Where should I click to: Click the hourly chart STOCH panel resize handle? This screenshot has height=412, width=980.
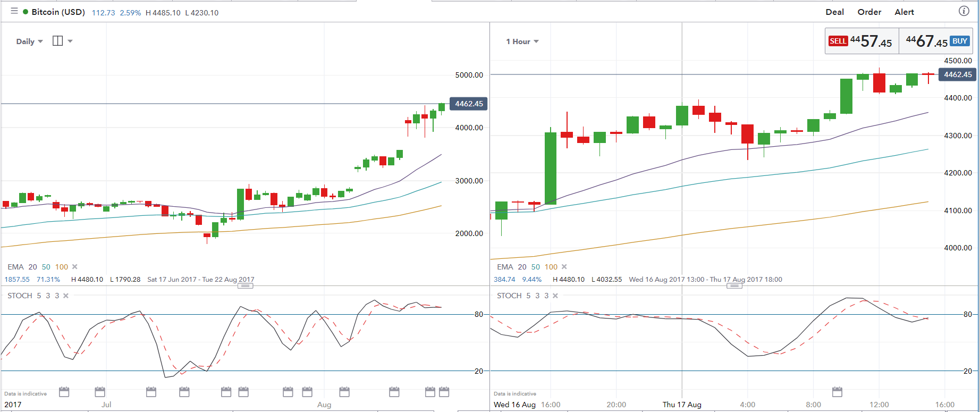734,286
